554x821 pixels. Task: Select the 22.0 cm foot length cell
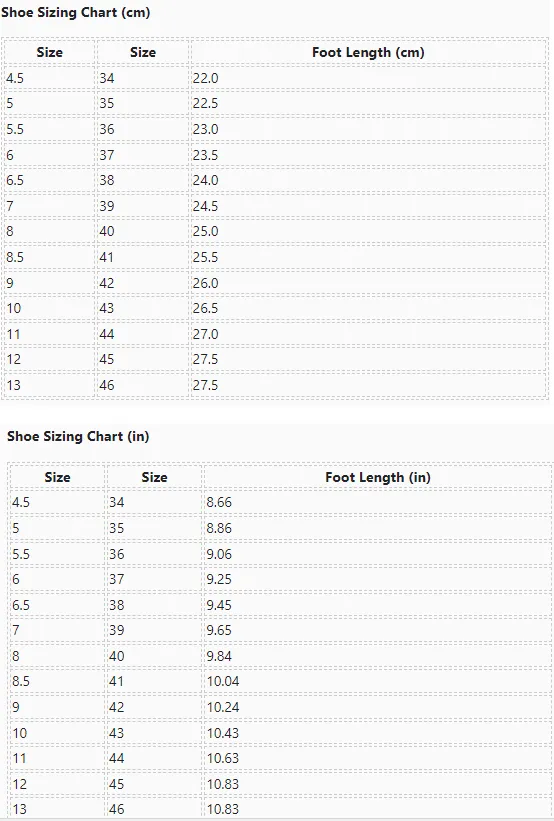click(x=368, y=78)
